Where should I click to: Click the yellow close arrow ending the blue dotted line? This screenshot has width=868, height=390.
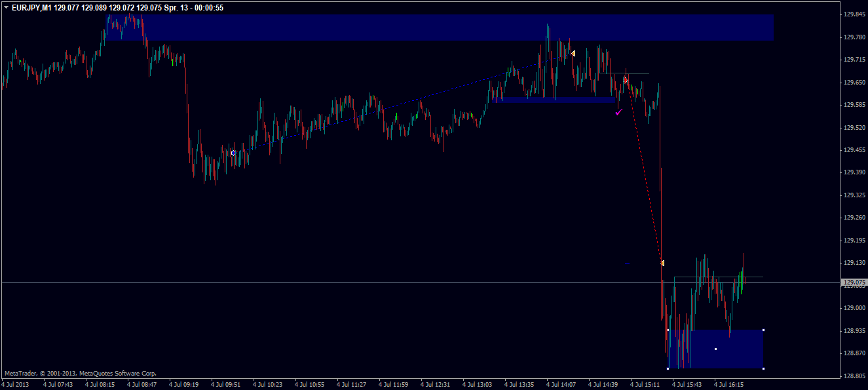click(573, 53)
